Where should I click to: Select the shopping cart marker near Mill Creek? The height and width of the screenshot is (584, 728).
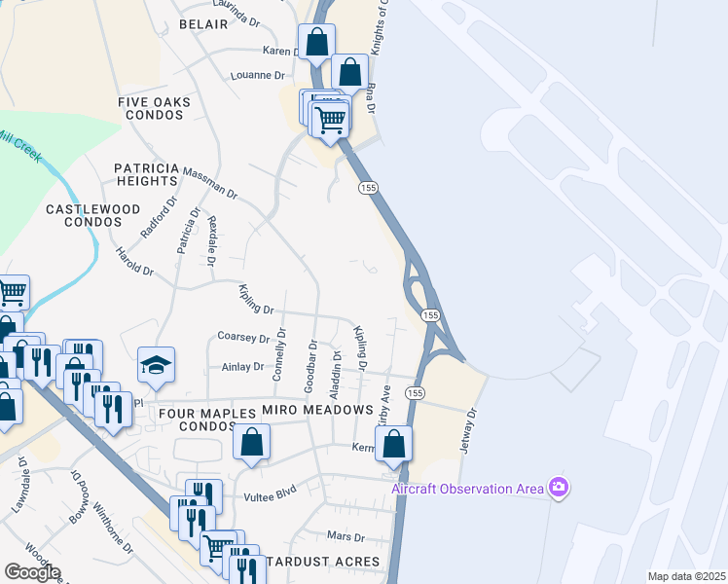click(12, 293)
